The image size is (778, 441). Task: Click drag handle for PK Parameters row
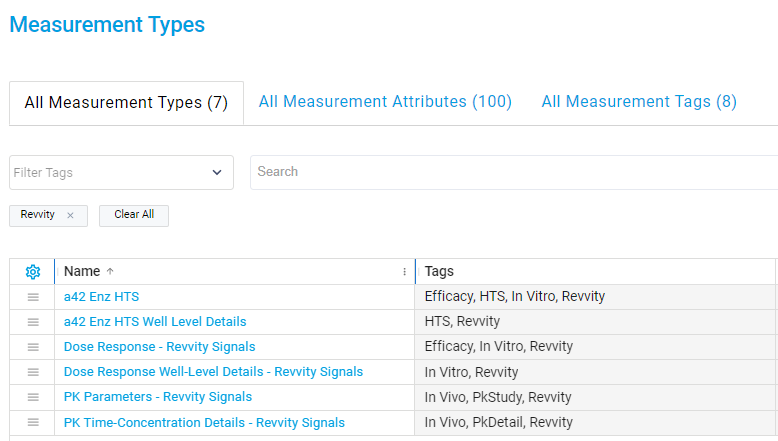click(32, 397)
